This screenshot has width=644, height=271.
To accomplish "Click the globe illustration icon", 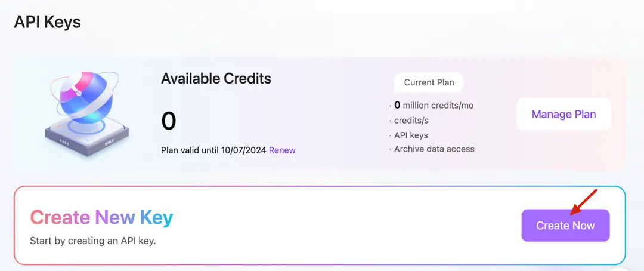I will 86,111.
